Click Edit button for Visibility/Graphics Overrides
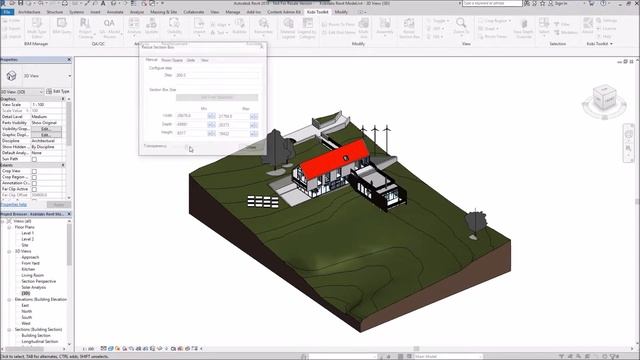Viewport: 640px width, 360px height. 47,129
